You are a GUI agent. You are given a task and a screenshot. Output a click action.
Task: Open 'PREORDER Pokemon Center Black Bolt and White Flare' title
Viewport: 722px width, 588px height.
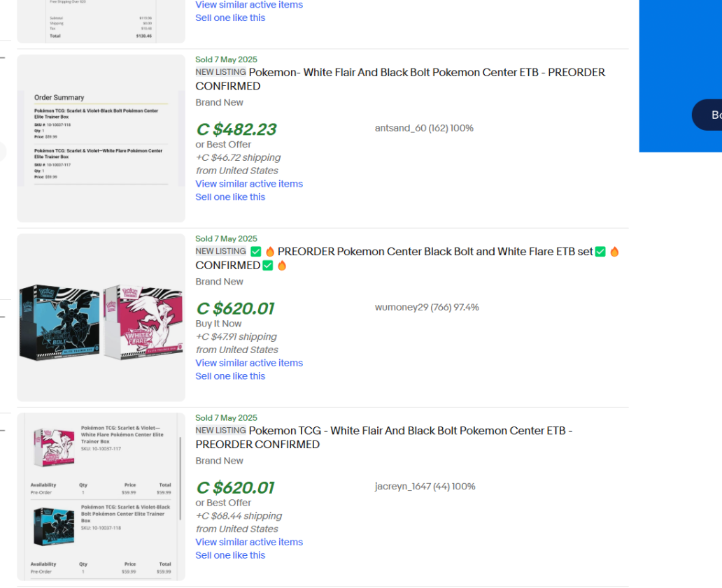(407, 258)
